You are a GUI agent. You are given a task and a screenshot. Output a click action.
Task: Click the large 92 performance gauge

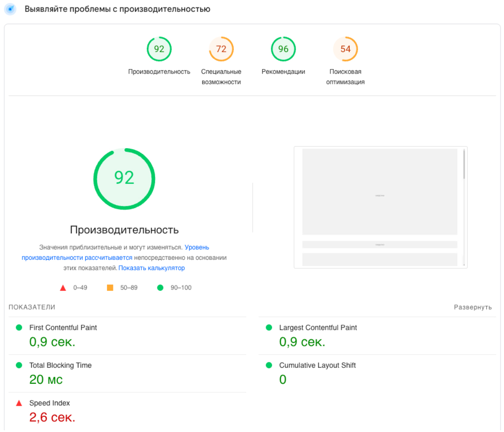click(x=124, y=179)
